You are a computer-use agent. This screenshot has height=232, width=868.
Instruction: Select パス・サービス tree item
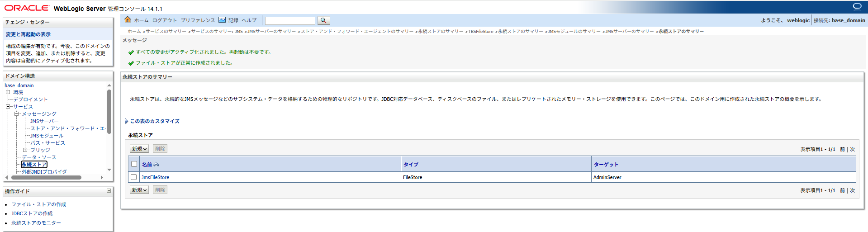pyautogui.click(x=47, y=143)
